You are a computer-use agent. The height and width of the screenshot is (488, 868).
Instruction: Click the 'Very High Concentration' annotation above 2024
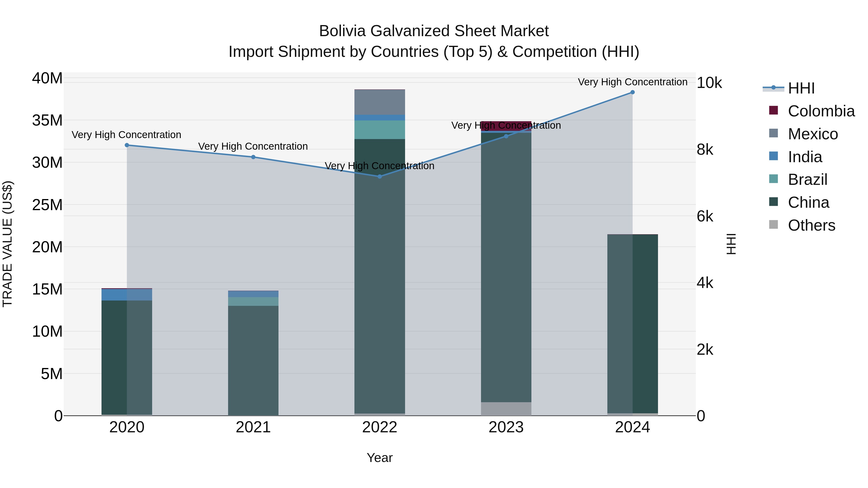coord(632,82)
